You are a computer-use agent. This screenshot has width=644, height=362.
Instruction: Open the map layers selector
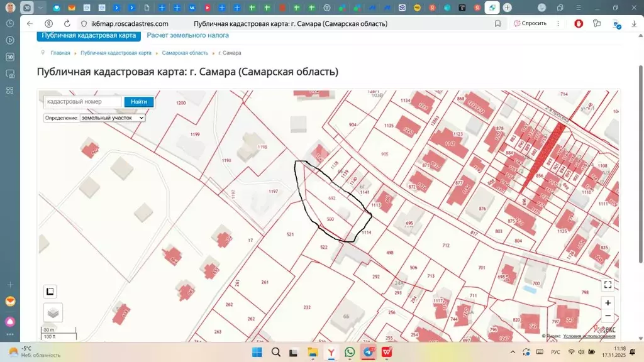[x=53, y=312]
